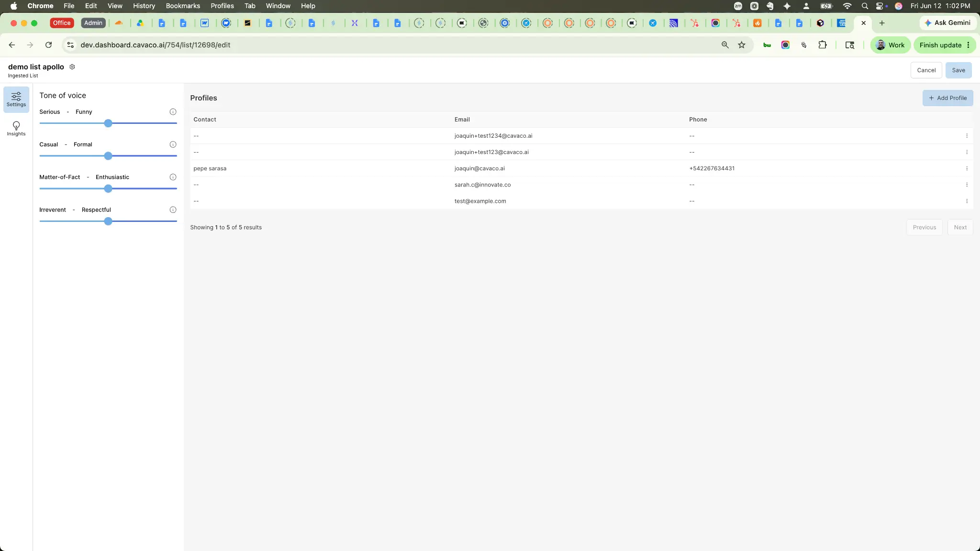Viewport: 980px width, 551px height.
Task: Open the Chrome File menu
Action: tap(69, 6)
